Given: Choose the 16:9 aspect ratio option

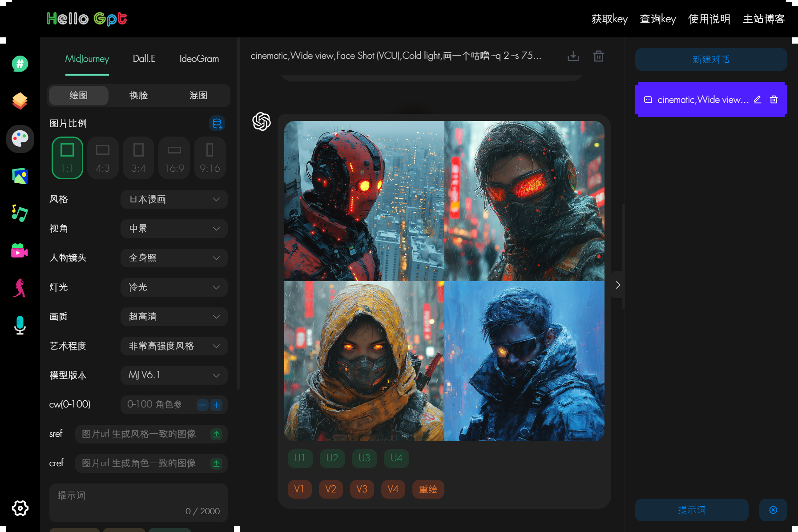Looking at the screenshot, I should (x=174, y=158).
